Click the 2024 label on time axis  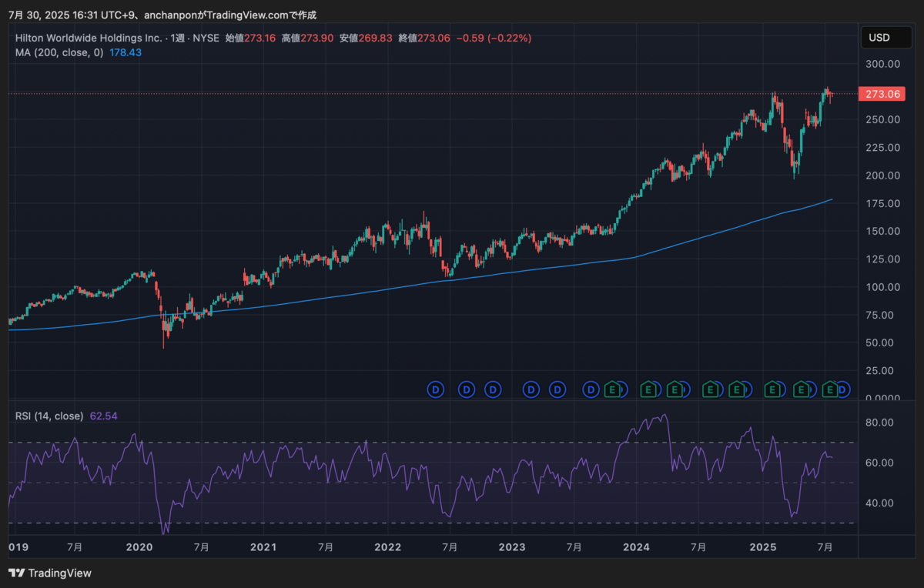(x=637, y=547)
